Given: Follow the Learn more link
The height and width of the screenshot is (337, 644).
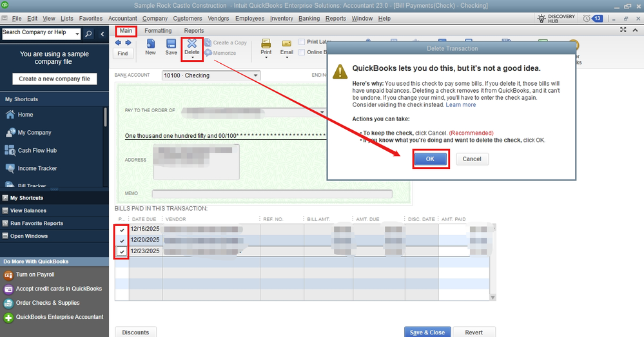Looking at the screenshot, I should [x=461, y=104].
